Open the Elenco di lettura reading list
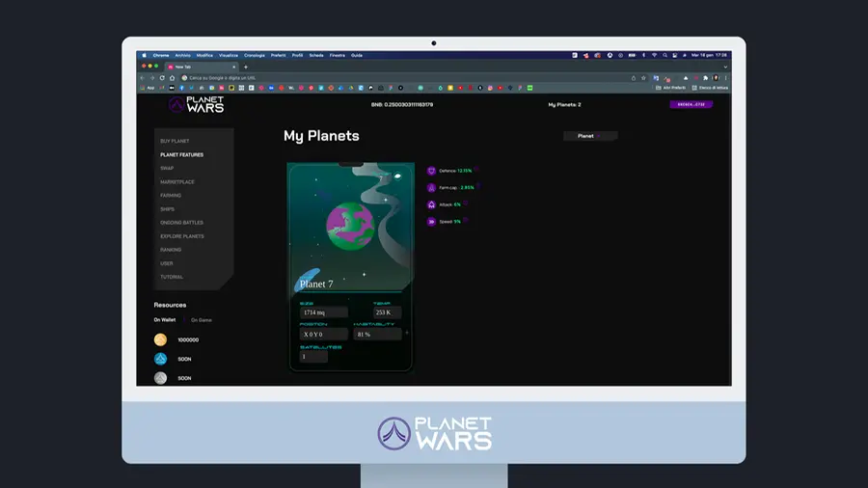Image resolution: width=868 pixels, height=488 pixels. [x=710, y=88]
